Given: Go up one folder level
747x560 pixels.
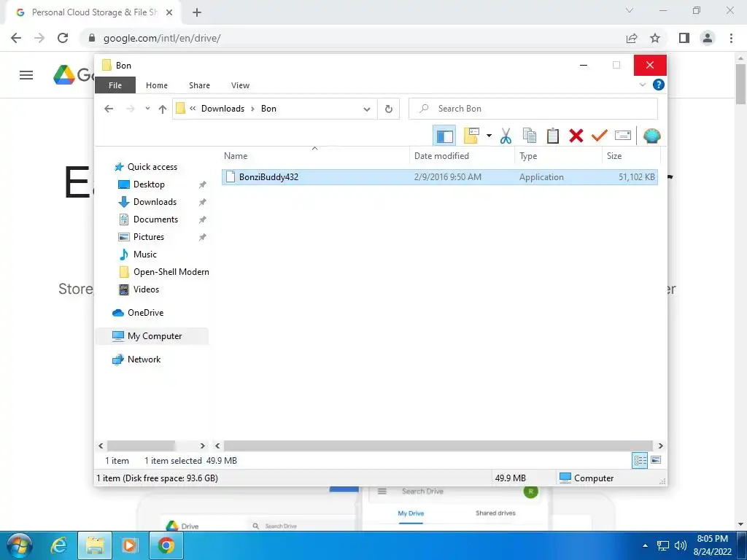Looking at the screenshot, I should coord(163,109).
